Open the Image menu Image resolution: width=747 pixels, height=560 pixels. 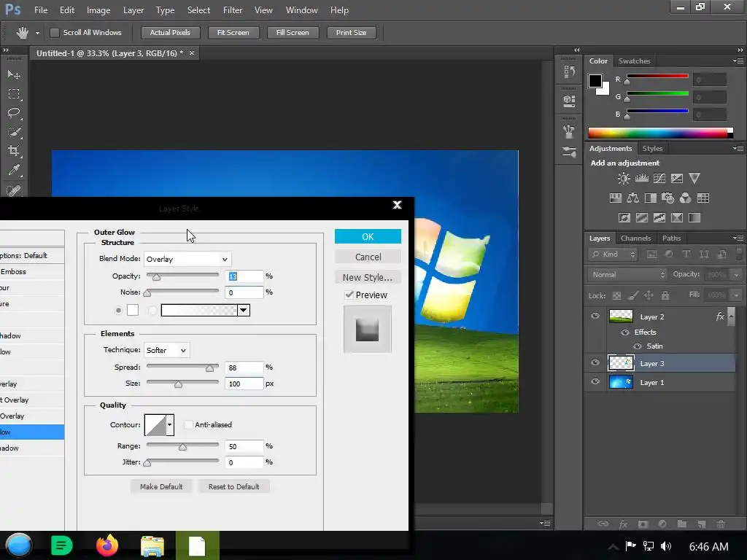click(98, 10)
